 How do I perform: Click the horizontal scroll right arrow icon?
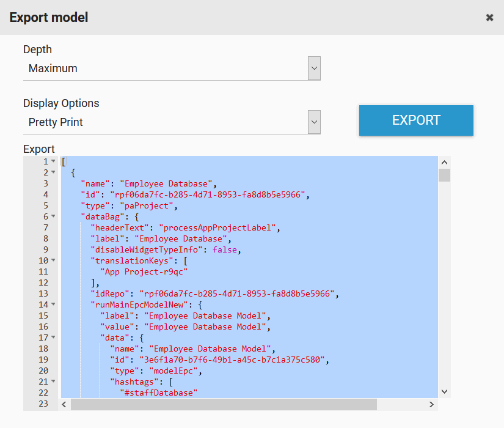point(431,404)
